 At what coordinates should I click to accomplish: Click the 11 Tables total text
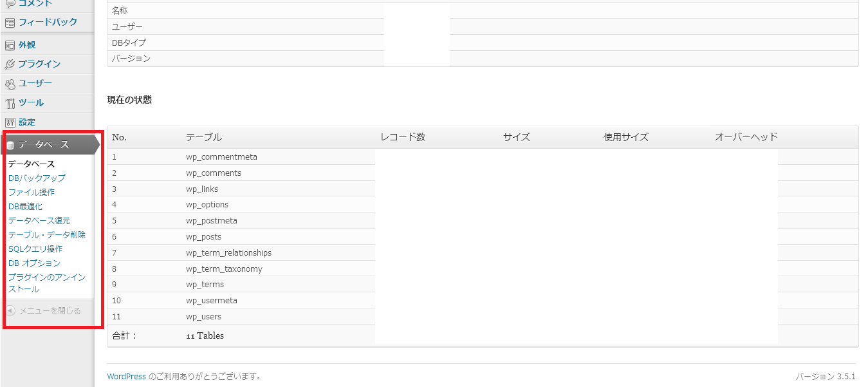[205, 336]
